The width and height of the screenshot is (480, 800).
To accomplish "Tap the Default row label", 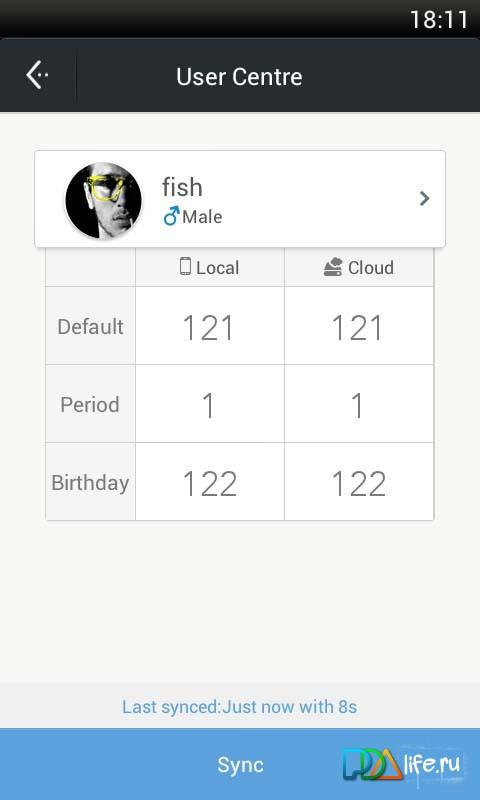I will click(x=90, y=327).
